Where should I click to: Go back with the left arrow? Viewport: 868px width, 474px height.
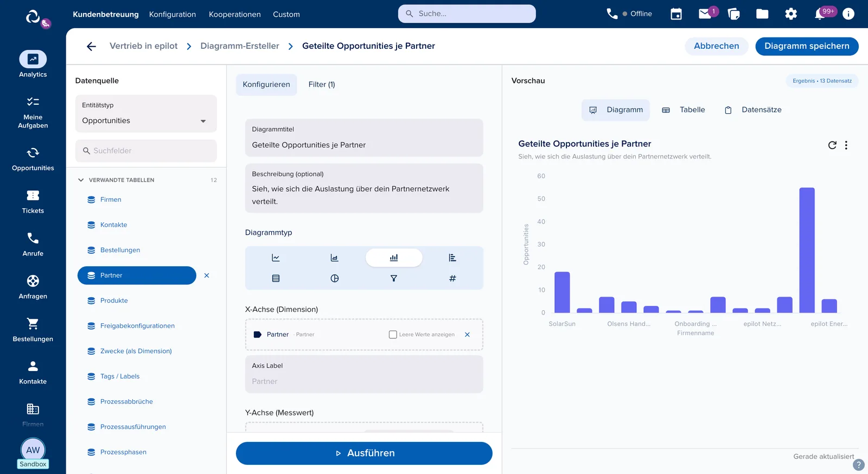pyautogui.click(x=91, y=46)
